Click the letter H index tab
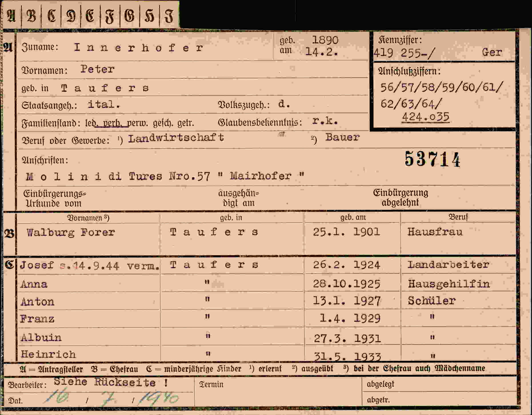Screen dimensions: 532x415 pos(149,16)
